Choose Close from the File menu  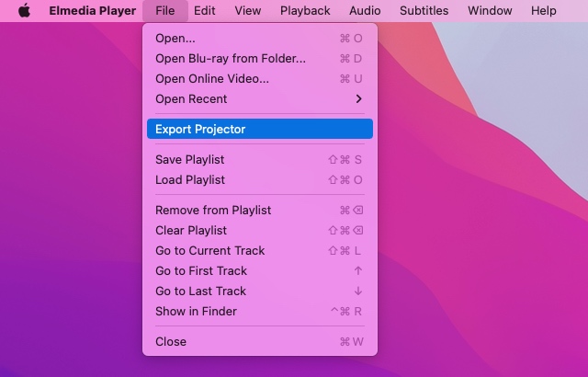260,342
